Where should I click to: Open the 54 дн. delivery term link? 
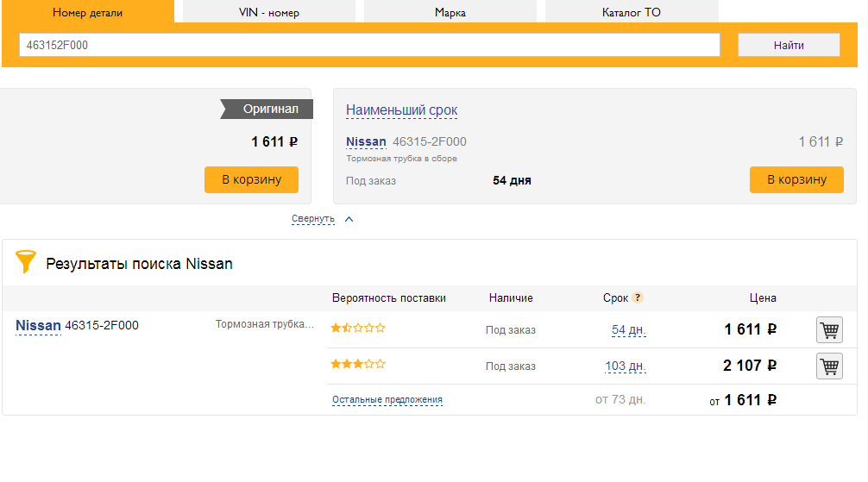coord(628,330)
